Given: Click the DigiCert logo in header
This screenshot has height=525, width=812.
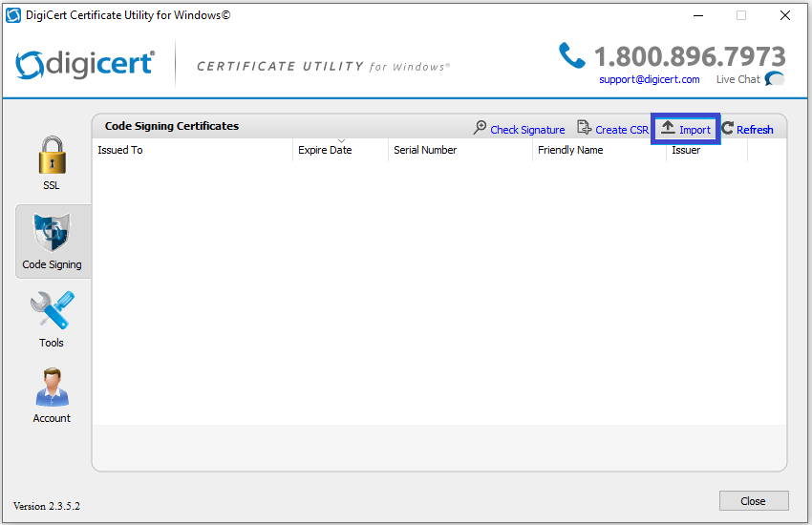Looking at the screenshot, I should 85,65.
